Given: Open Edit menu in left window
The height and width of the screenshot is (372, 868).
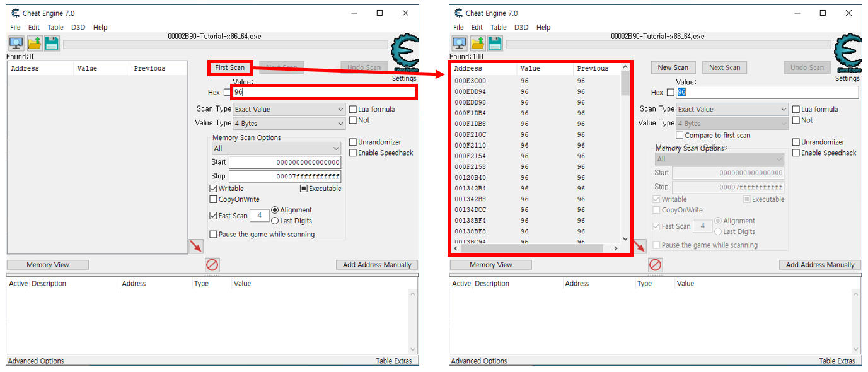Looking at the screenshot, I should (x=34, y=28).
